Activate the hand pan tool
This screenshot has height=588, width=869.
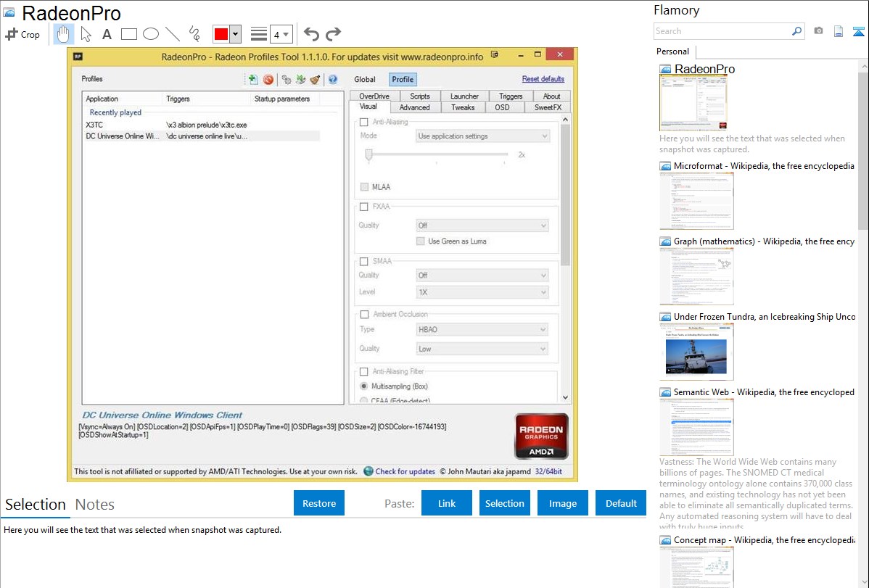click(x=63, y=34)
